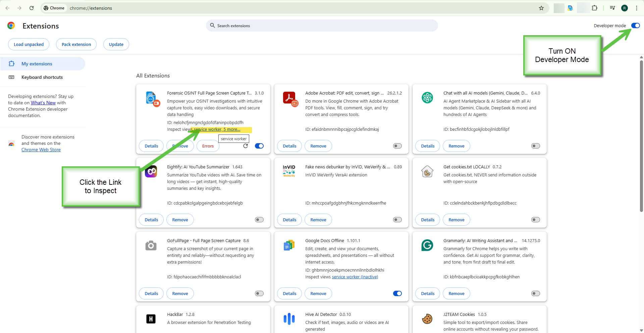Click the Chrome logo beside Extensions title
644x333 pixels.
tap(11, 26)
